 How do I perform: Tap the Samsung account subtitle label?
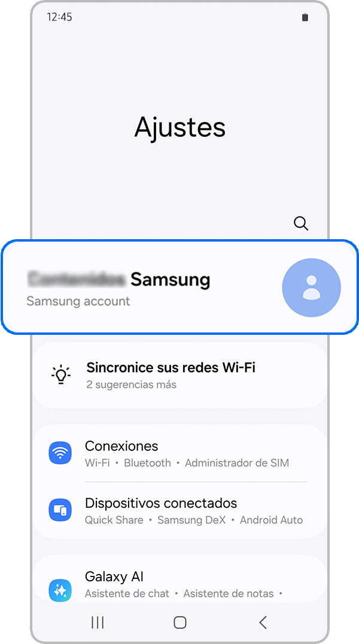click(78, 301)
